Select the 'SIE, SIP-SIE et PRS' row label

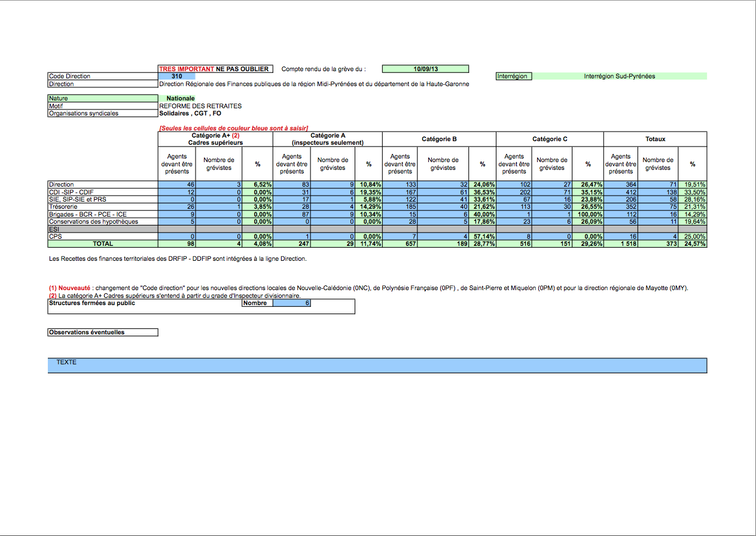click(x=103, y=199)
